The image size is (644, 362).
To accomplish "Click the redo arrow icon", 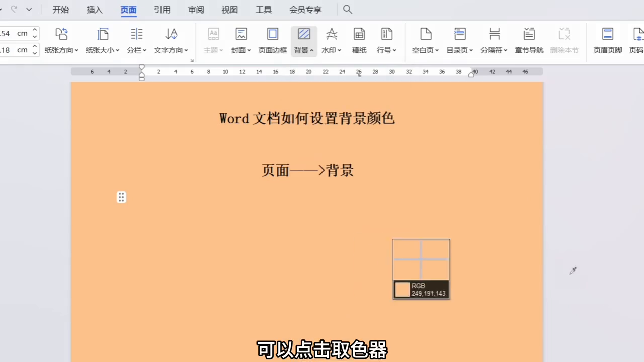I will pyautogui.click(x=14, y=10).
